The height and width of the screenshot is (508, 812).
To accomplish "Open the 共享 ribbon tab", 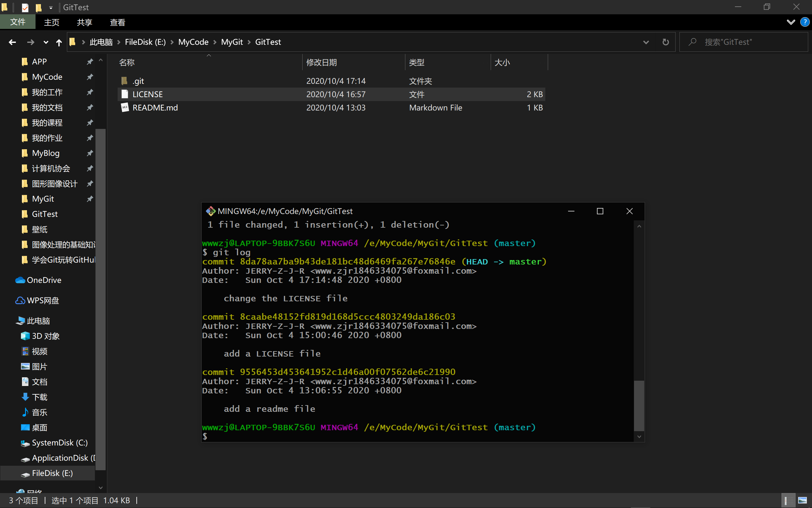I will click(85, 22).
